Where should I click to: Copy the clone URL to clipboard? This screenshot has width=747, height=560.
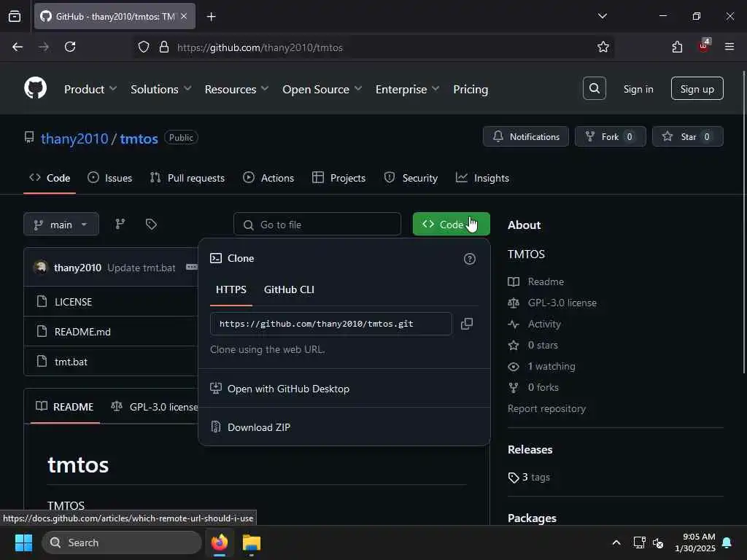466,324
